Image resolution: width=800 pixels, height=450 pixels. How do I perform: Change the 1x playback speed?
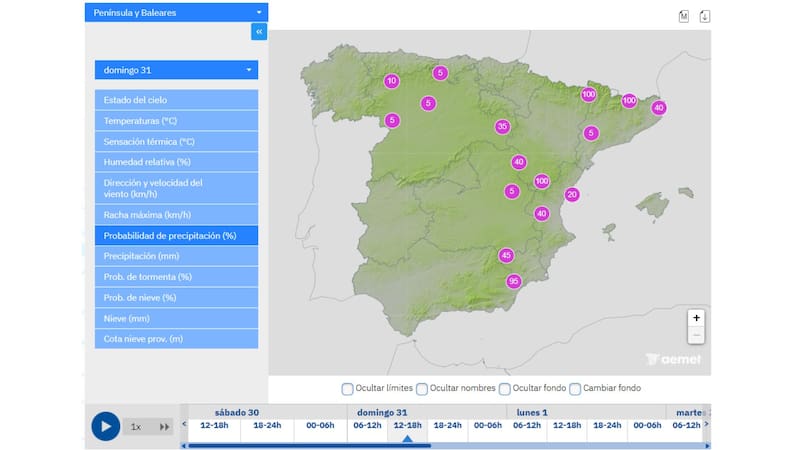click(x=136, y=427)
